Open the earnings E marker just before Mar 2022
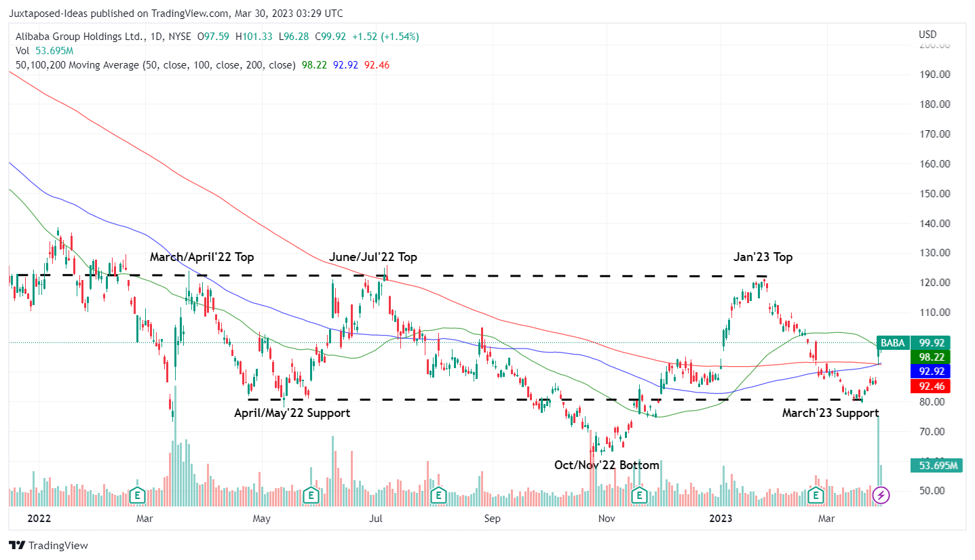This screenshot has width=975, height=560. click(x=138, y=496)
